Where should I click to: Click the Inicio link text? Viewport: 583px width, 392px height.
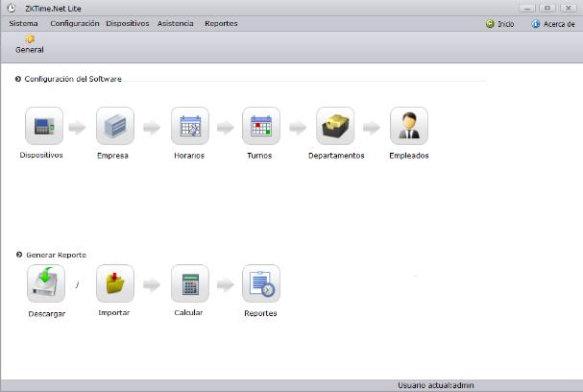[x=505, y=24]
